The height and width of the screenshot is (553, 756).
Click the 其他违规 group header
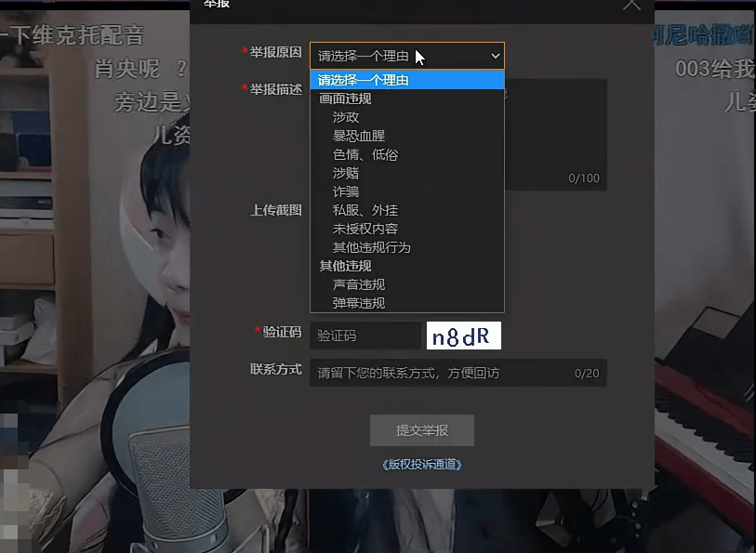(x=345, y=266)
